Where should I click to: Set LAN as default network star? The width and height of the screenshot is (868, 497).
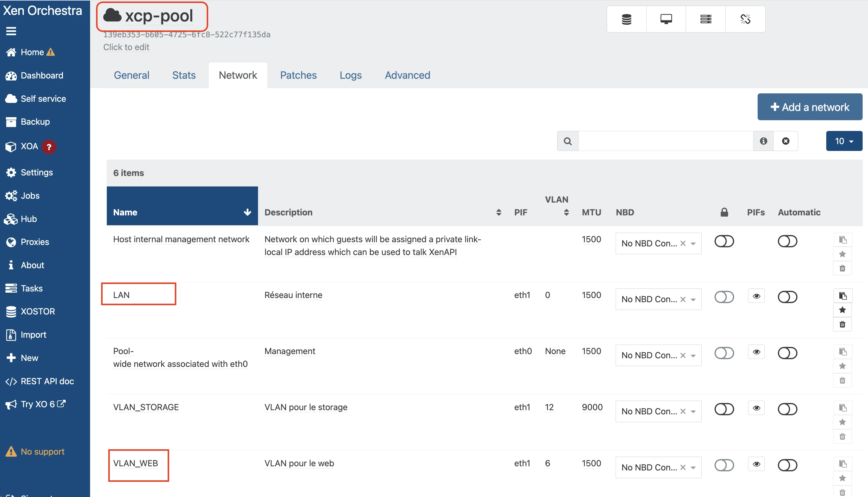[x=842, y=310]
